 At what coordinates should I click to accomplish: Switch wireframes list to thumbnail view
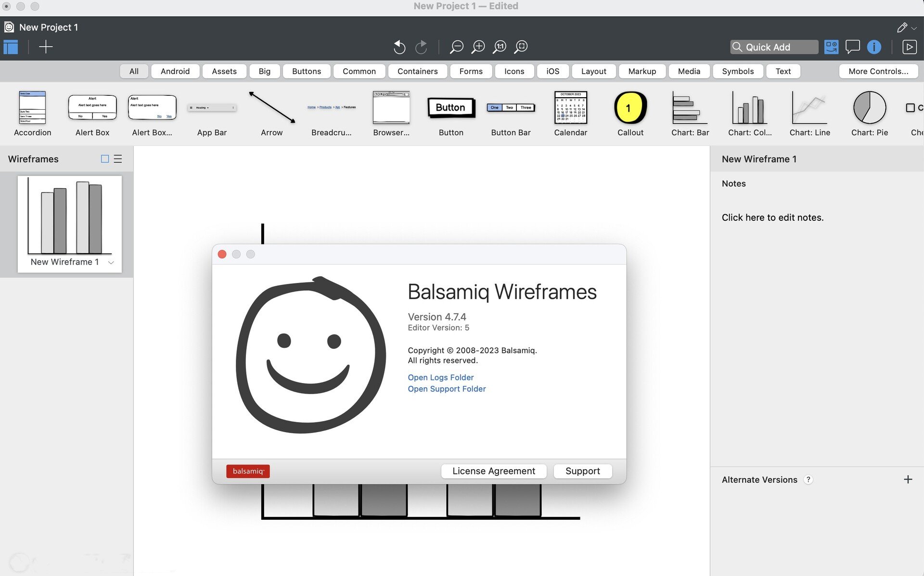coord(105,159)
